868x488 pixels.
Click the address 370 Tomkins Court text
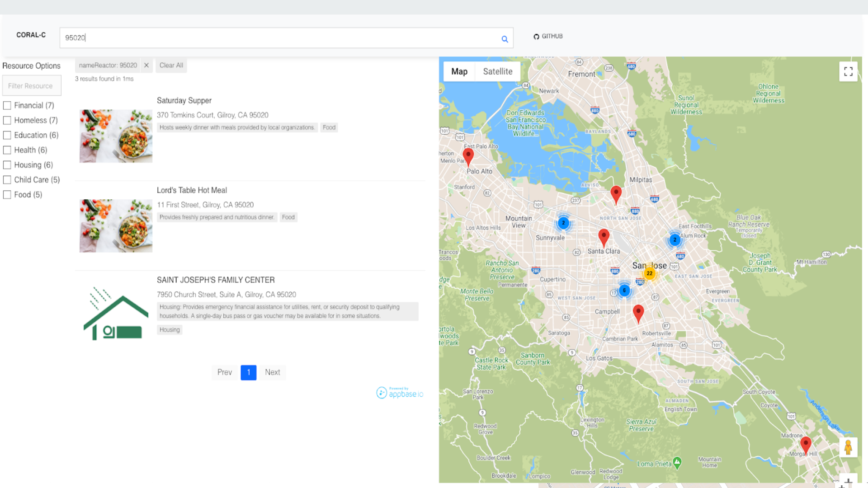(212, 115)
